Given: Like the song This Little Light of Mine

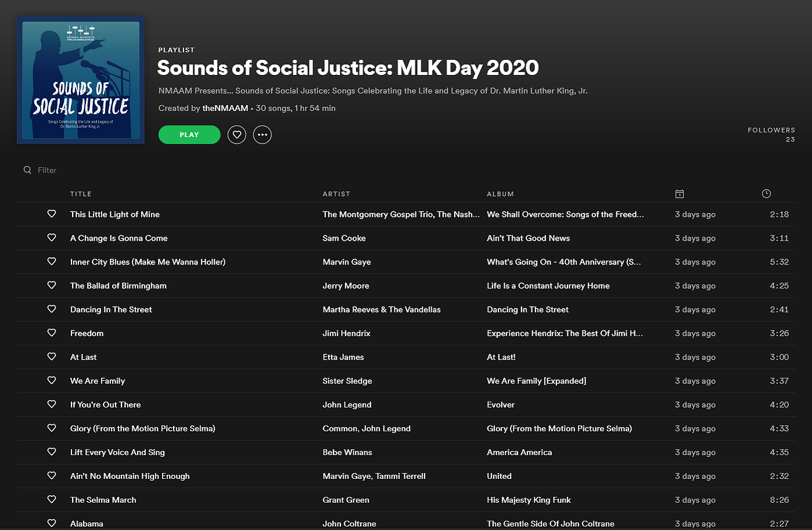Looking at the screenshot, I should click(x=52, y=214).
